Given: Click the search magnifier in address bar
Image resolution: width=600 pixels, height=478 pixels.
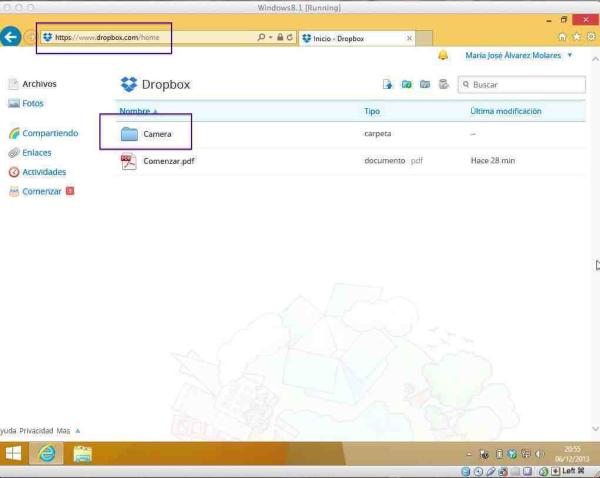Looking at the screenshot, I should tap(261, 37).
